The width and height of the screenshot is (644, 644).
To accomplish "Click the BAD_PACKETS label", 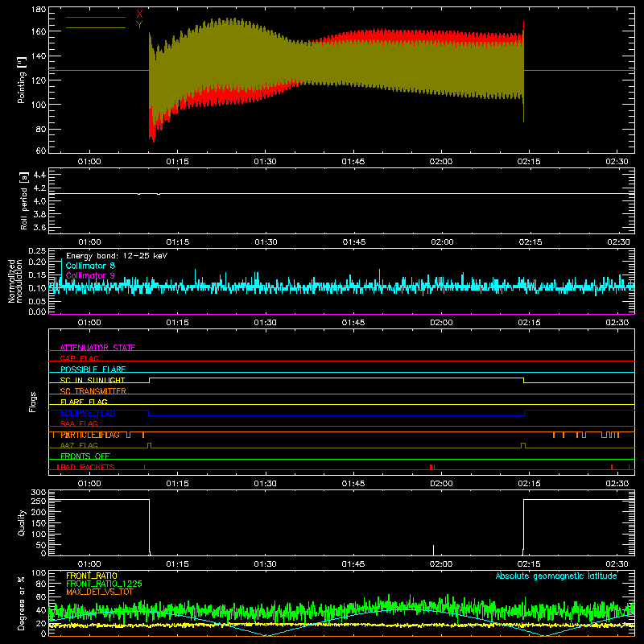I will 87,467.
